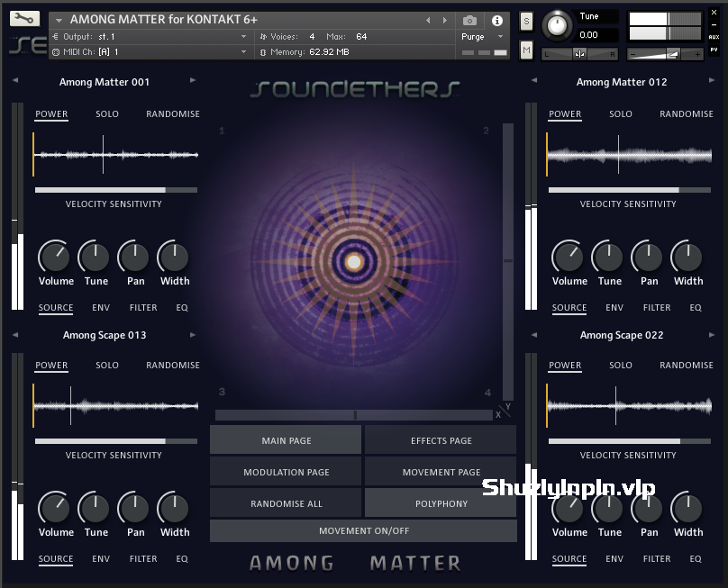The height and width of the screenshot is (588, 728).
Task: Open the wrench instrument edit mode
Action: point(24,19)
